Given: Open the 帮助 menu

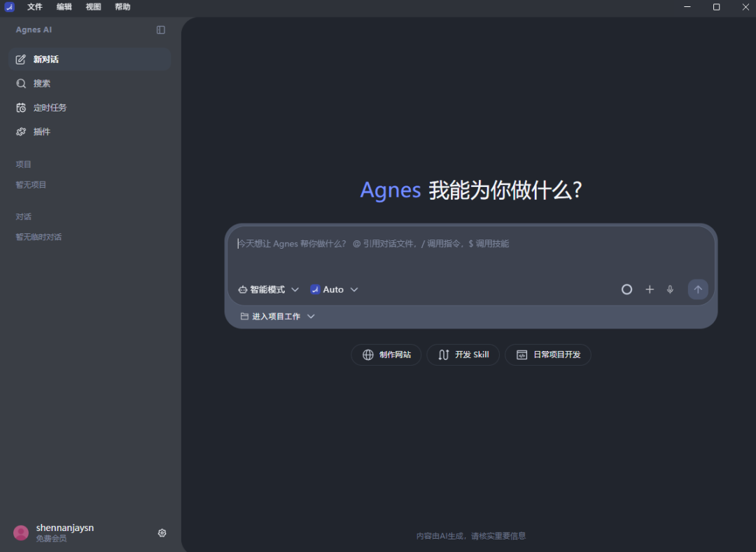Looking at the screenshot, I should click(122, 7).
